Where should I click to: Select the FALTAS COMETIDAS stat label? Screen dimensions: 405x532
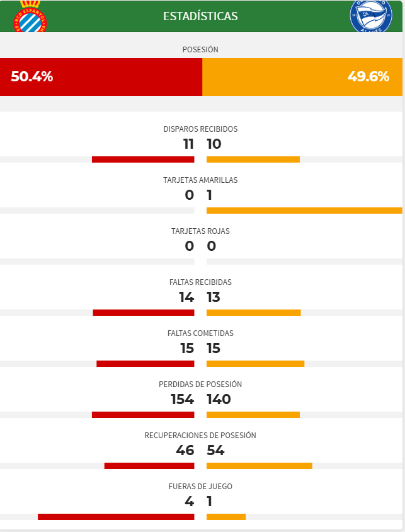pyautogui.click(x=200, y=333)
